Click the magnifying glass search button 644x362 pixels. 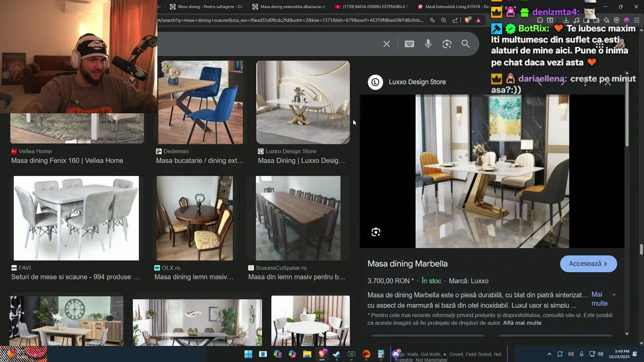tap(465, 44)
